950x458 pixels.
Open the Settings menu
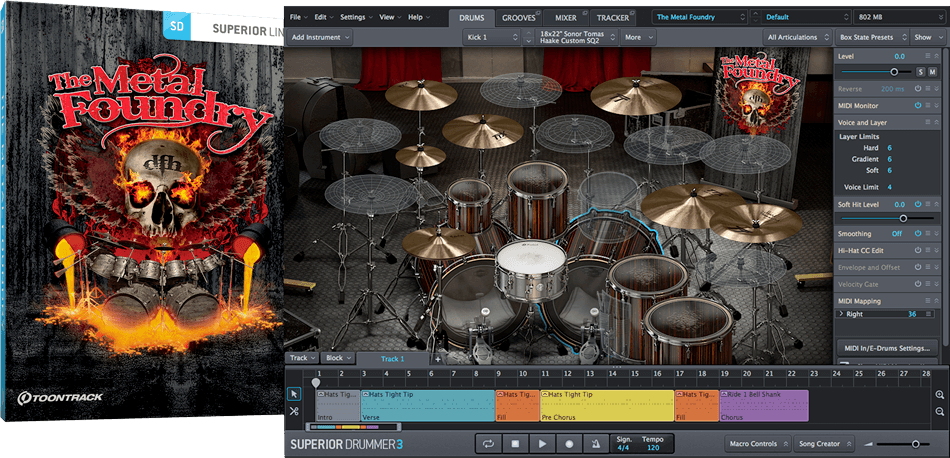tap(355, 17)
